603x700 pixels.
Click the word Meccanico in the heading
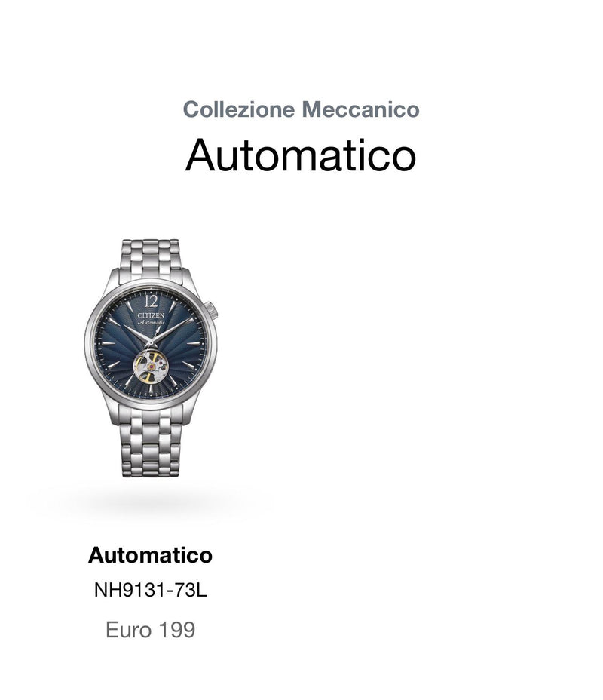(x=360, y=109)
